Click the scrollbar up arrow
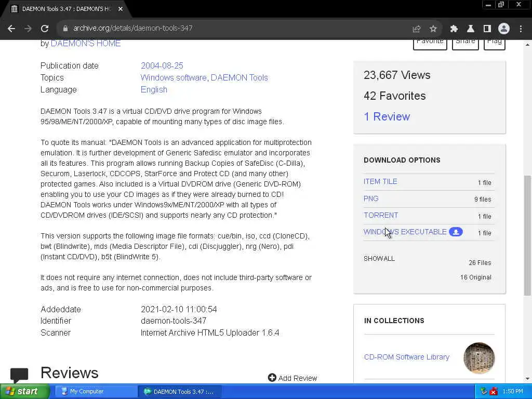532x399 pixels. click(527, 45)
